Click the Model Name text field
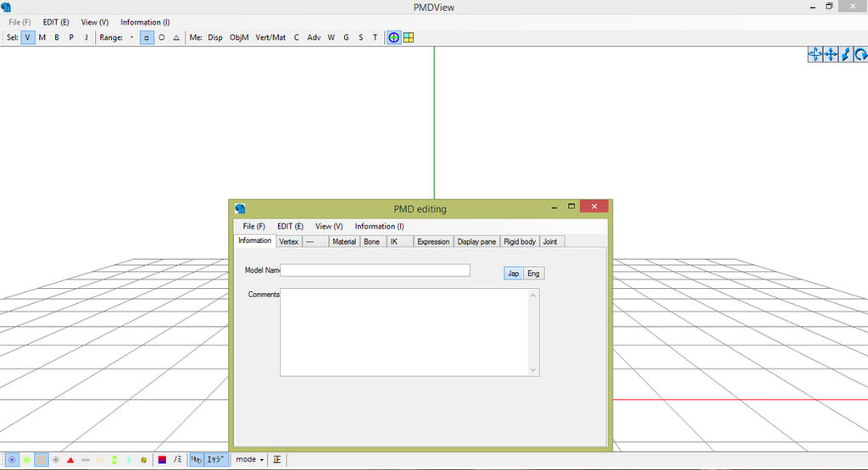The height and width of the screenshot is (470, 868). point(375,270)
